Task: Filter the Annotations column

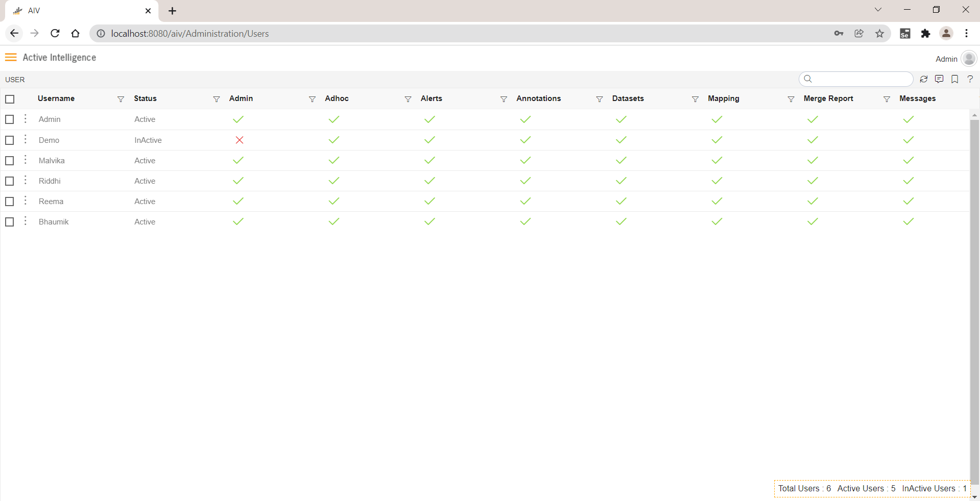Action: [600, 99]
